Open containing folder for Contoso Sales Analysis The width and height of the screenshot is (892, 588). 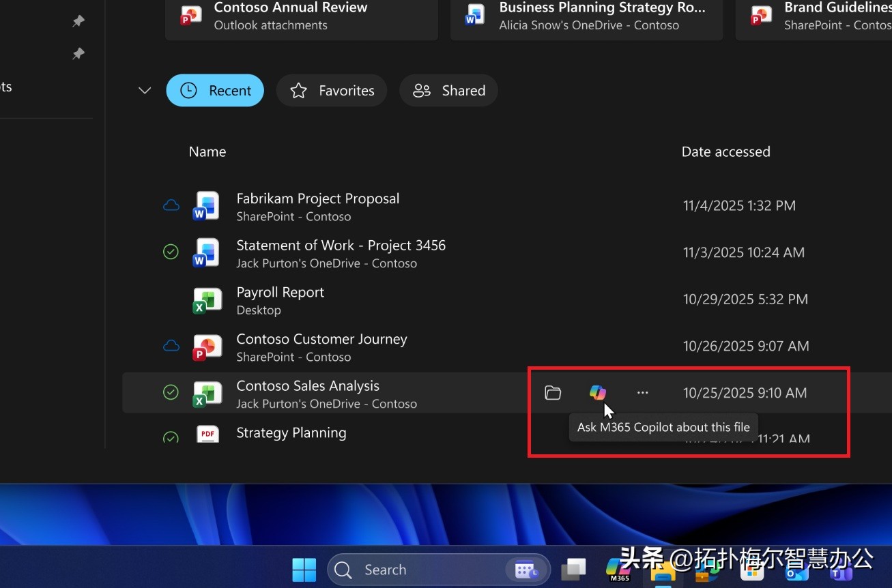pyautogui.click(x=552, y=392)
